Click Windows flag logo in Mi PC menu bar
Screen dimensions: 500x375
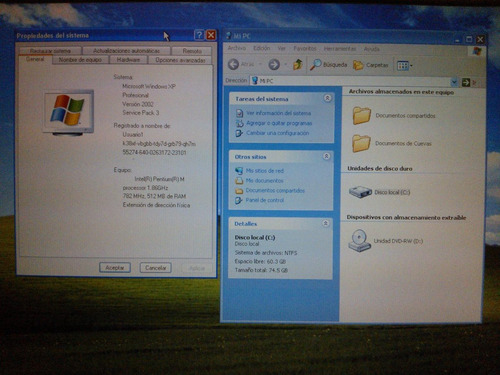click(x=477, y=51)
